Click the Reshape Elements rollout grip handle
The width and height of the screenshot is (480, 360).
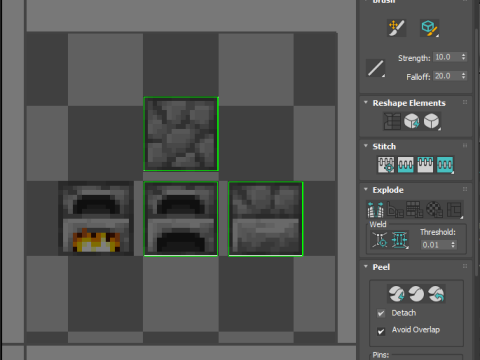point(465,102)
